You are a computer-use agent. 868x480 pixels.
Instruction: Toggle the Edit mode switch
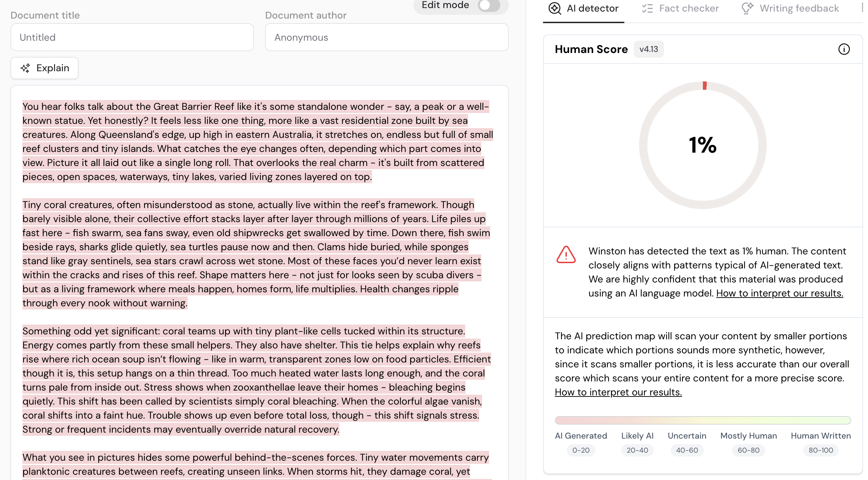pyautogui.click(x=489, y=5)
